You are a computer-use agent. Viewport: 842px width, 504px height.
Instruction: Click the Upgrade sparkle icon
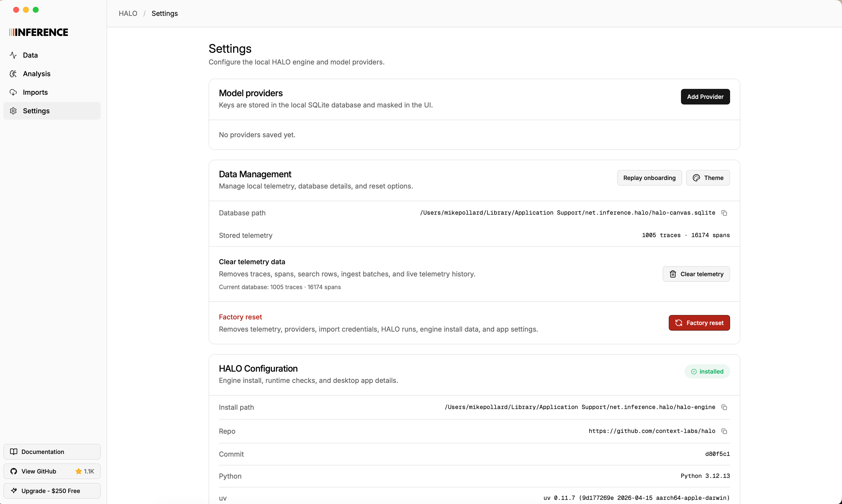coord(14,491)
